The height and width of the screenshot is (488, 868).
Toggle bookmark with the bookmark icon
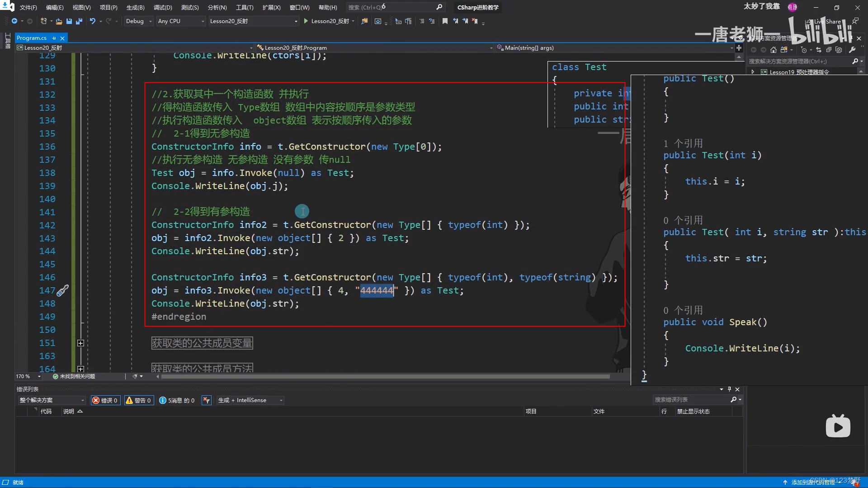445,21
